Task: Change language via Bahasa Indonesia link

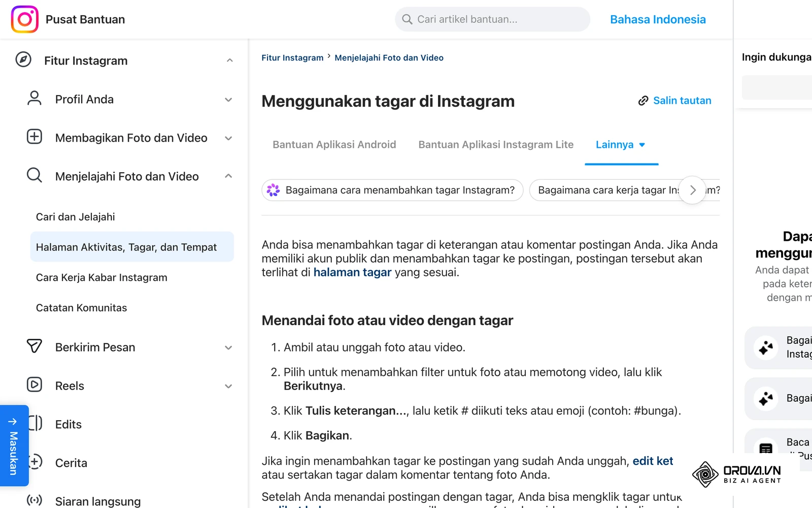Action: pyautogui.click(x=658, y=19)
